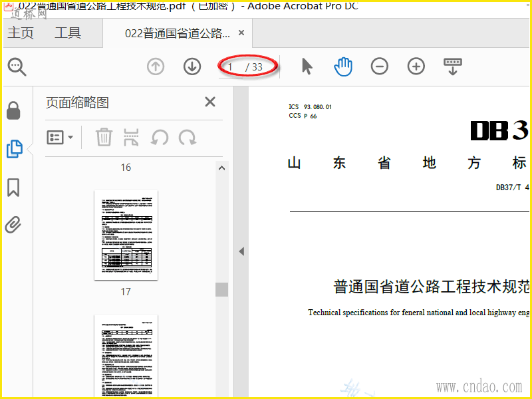Click the delete pages trash icon
The width and height of the screenshot is (532, 399).
[x=104, y=137]
